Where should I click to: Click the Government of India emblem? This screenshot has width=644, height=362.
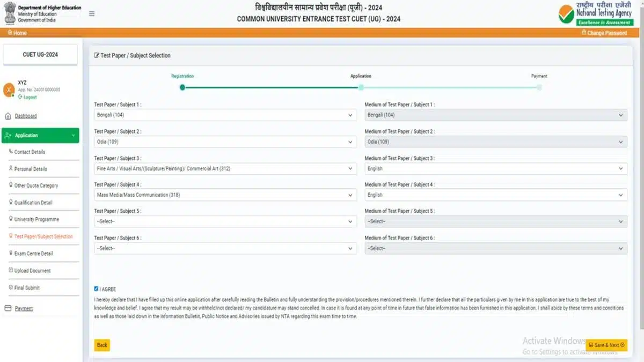tap(10, 14)
